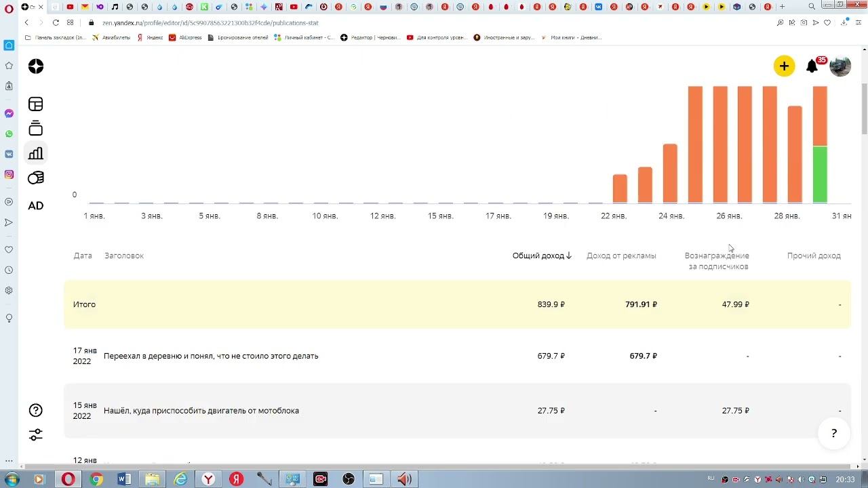Click the Вознаграждение за подписчиков column header

717,261
